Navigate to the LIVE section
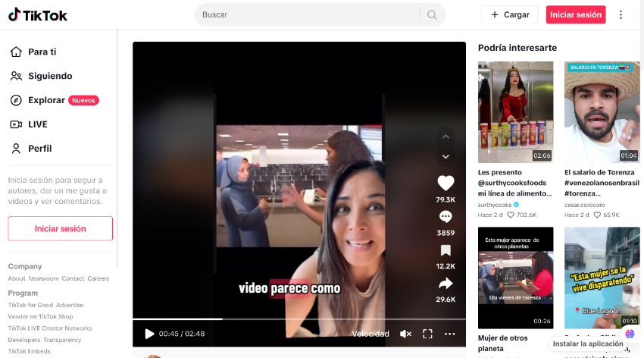The width and height of the screenshot is (644, 358). [x=38, y=124]
